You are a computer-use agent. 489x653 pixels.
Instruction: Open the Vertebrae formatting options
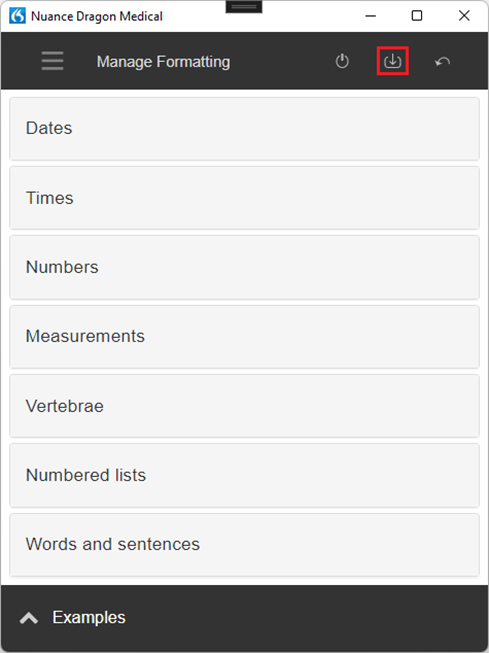tap(244, 406)
